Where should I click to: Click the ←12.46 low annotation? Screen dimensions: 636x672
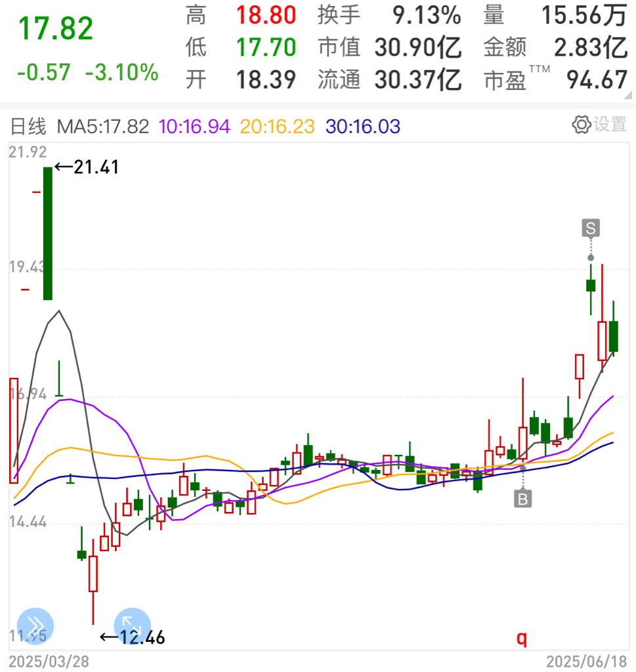tap(132, 637)
